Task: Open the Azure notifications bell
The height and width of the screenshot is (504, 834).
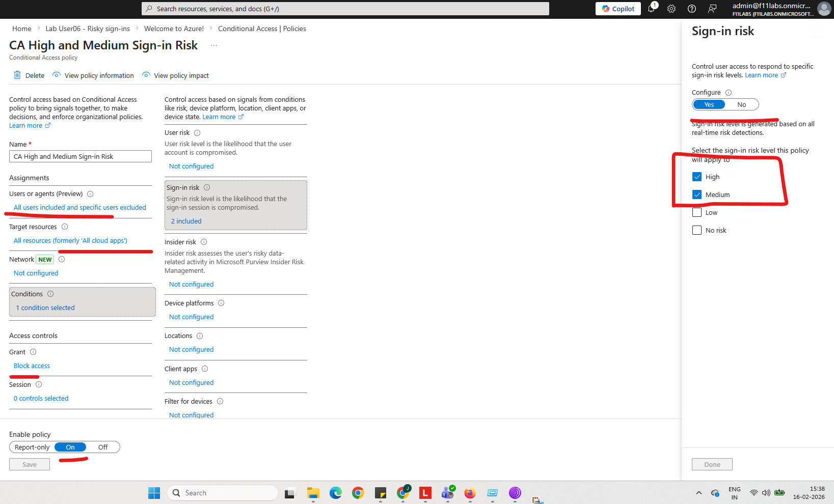Action: 651,9
